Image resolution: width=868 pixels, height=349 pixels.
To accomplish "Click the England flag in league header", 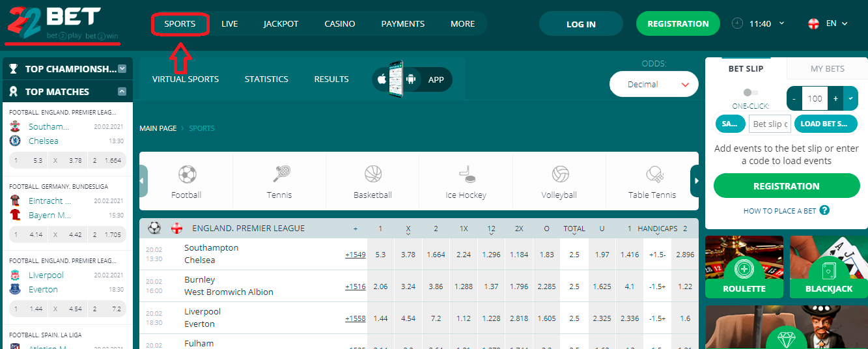I will [176, 229].
